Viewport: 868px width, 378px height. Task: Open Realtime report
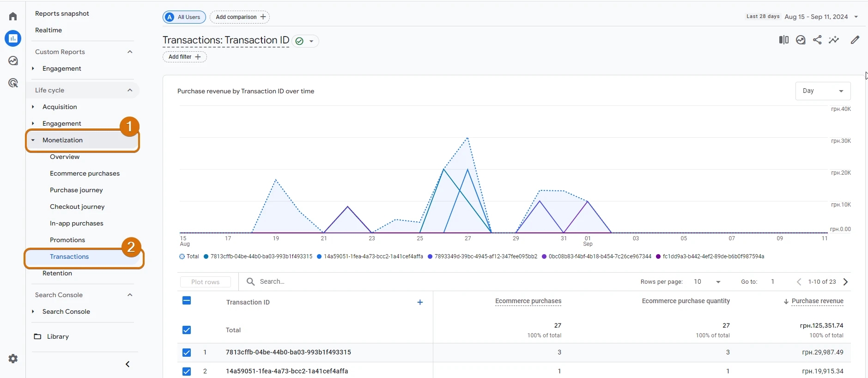coord(49,30)
